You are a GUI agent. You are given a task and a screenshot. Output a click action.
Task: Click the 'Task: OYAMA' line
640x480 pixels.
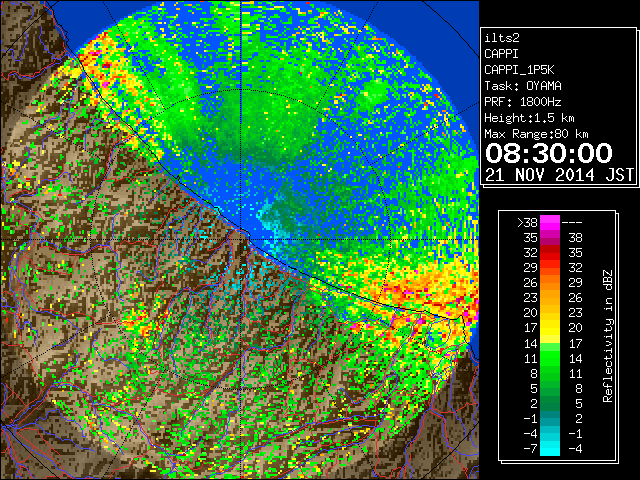523,86
